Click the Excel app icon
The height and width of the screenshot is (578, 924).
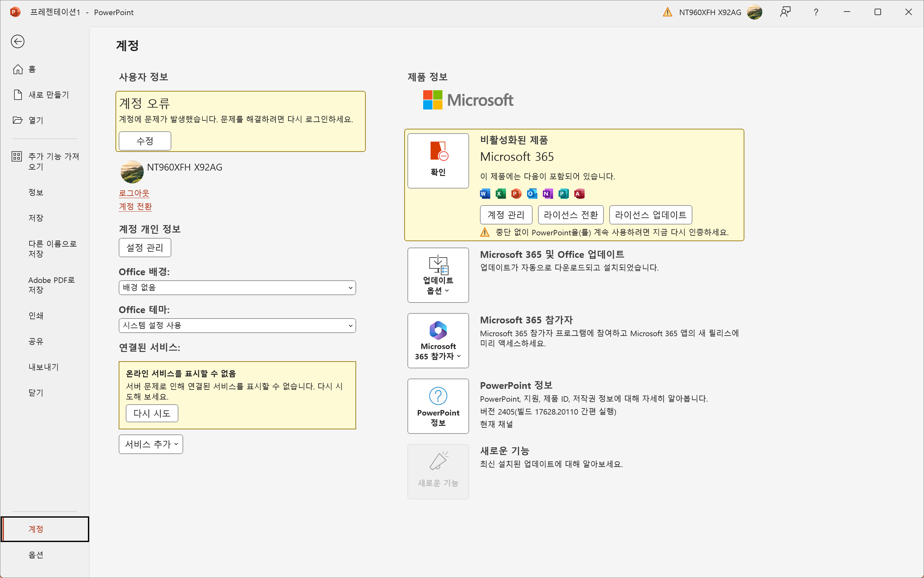(x=501, y=194)
